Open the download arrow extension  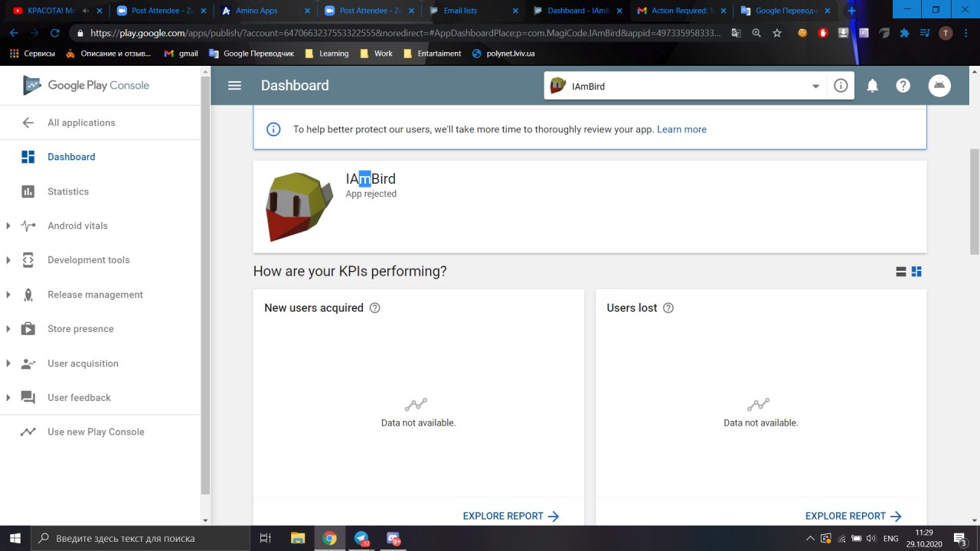843,33
